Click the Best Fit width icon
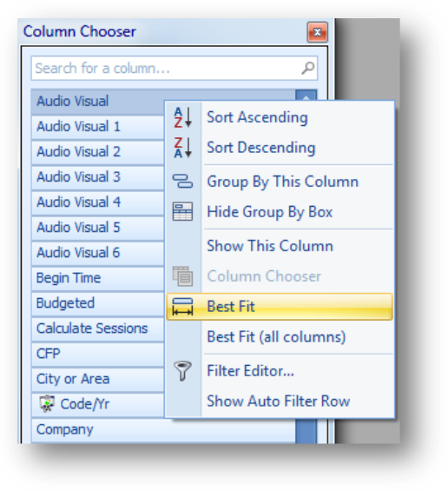This screenshot has height=491, width=448. [182, 307]
